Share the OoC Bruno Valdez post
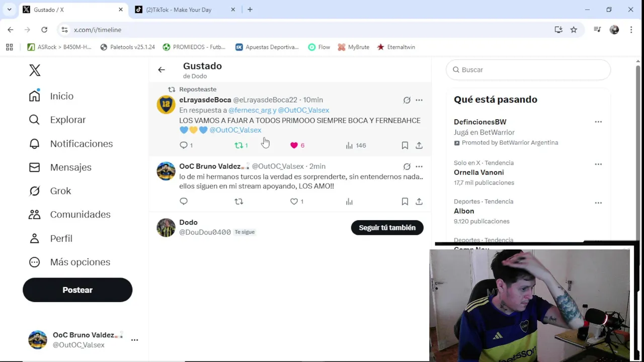 click(x=419, y=202)
